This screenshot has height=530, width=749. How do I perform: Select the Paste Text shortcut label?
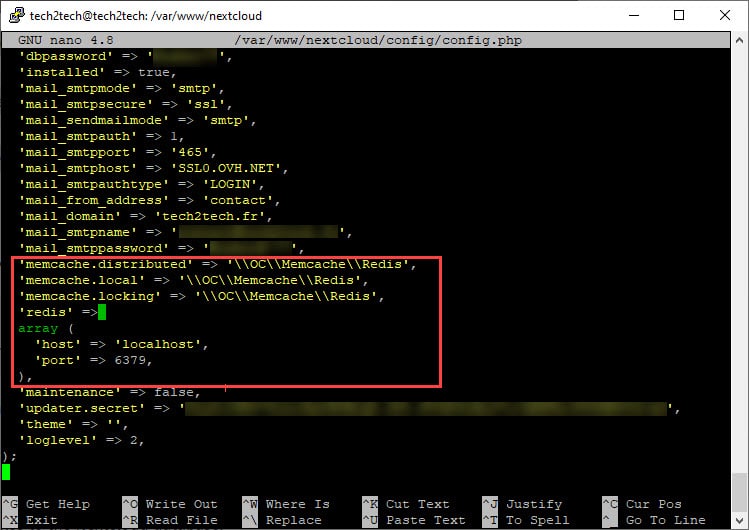click(x=425, y=520)
